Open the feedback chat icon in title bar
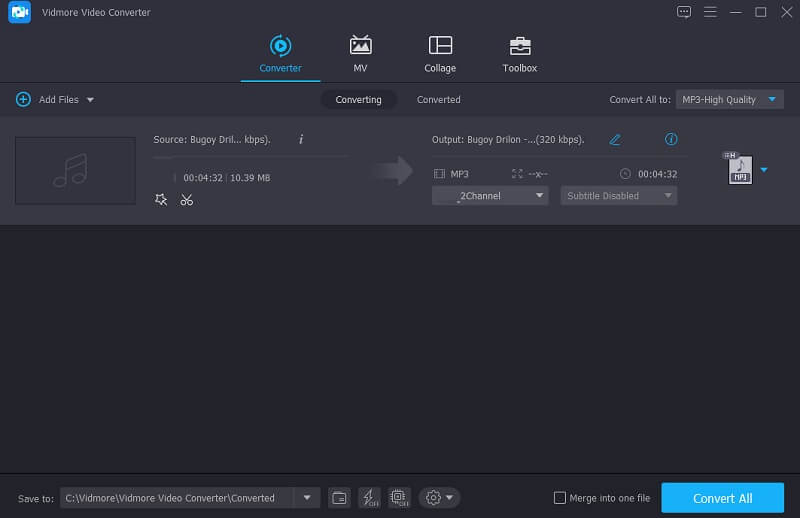The image size is (800, 518). pyautogui.click(x=684, y=12)
